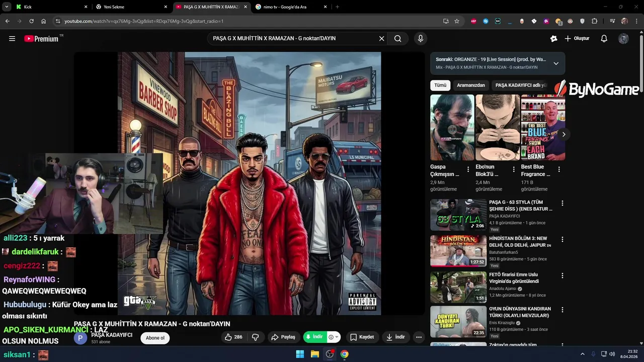Click the video player artwork

250,184
